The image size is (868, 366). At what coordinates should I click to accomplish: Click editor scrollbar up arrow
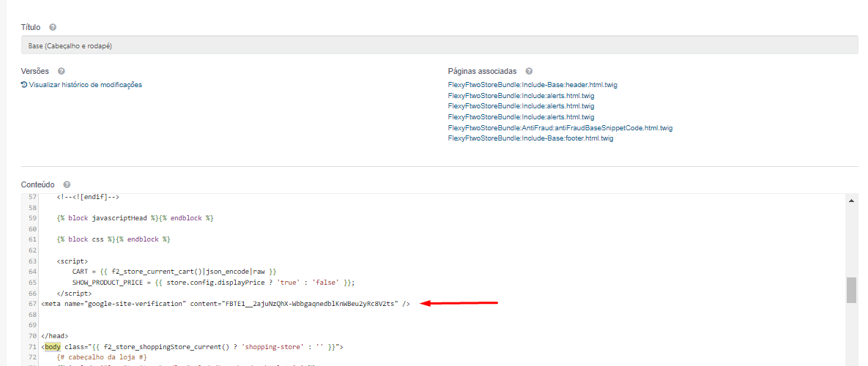[x=851, y=200]
